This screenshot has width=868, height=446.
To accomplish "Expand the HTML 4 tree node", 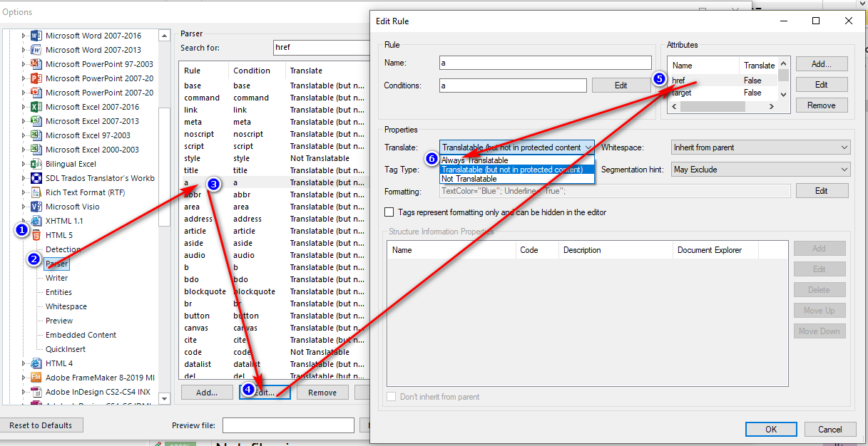I will 24,363.
